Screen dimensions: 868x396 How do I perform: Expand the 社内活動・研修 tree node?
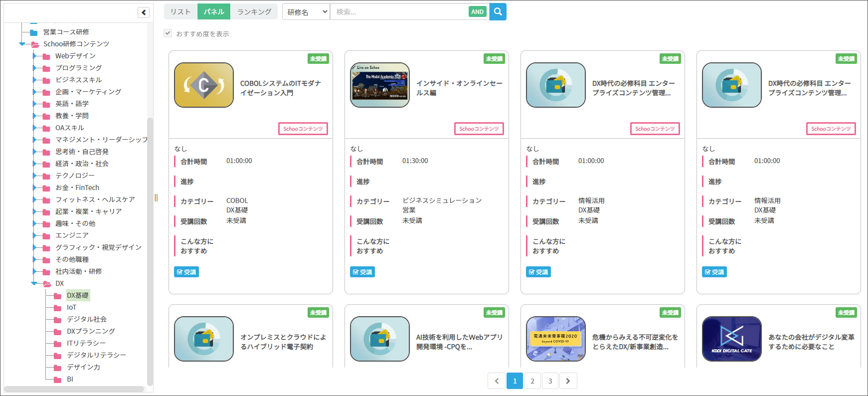click(34, 271)
